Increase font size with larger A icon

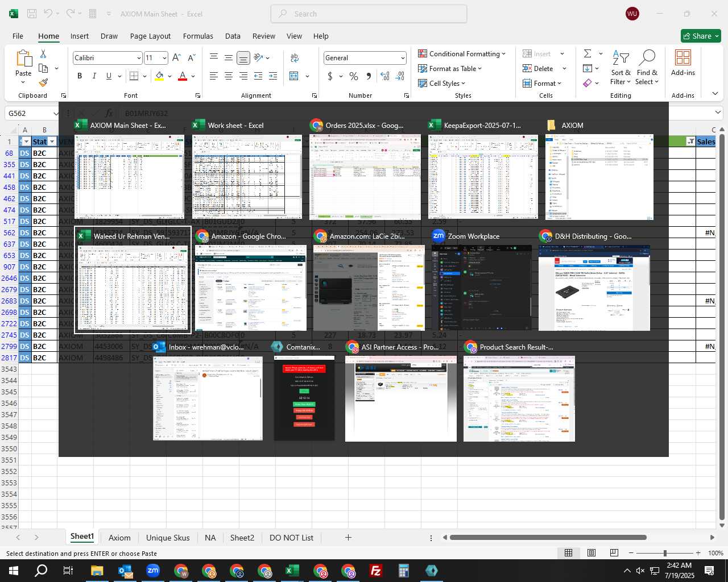176,58
